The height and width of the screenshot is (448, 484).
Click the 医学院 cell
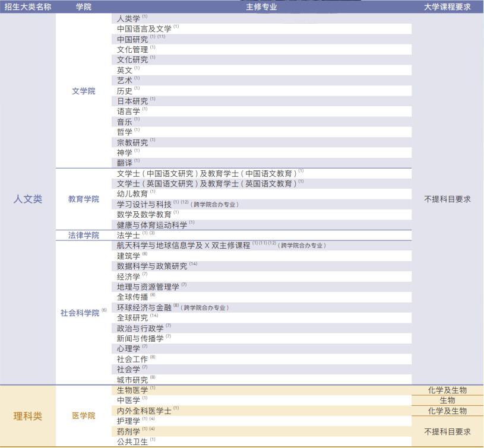(x=83, y=416)
